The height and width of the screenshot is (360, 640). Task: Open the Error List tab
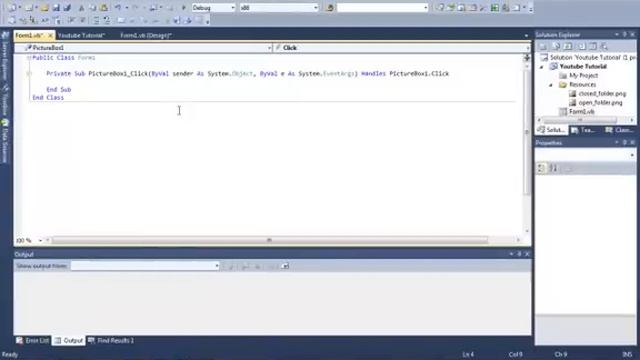[33, 340]
